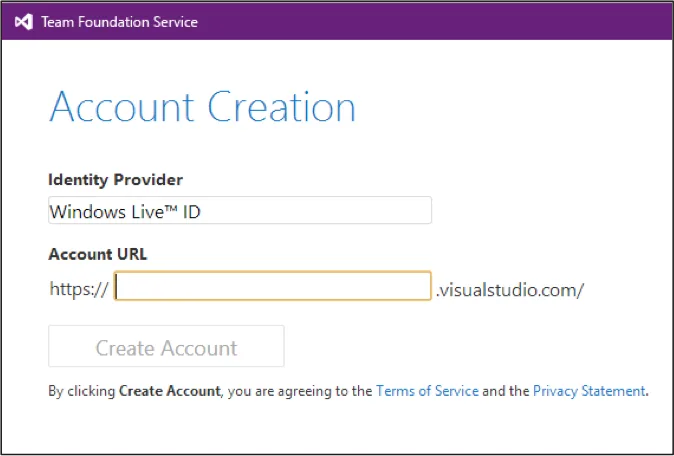
Task: Click the Team Foundation Service title
Action: click(x=119, y=22)
